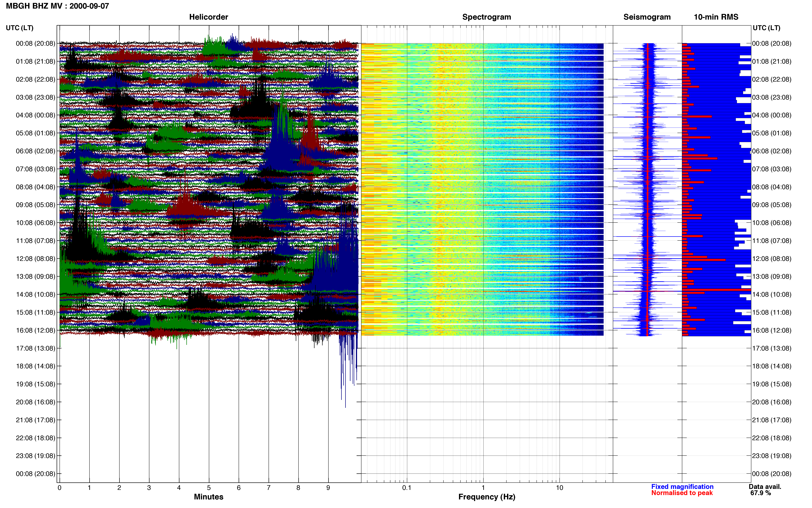The image size is (812, 508).
Task: Select the 'Seismogram' panel heading
Action: (x=647, y=17)
